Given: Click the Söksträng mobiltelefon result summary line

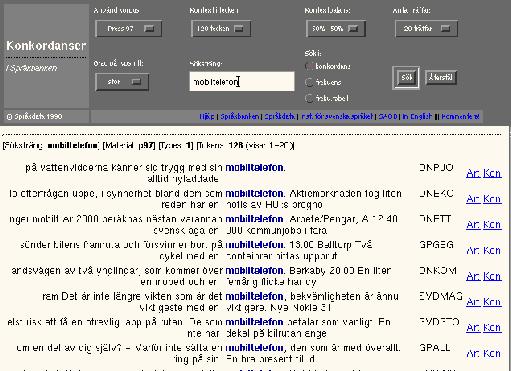Looking at the screenshot, I should pyautogui.click(x=148, y=145).
